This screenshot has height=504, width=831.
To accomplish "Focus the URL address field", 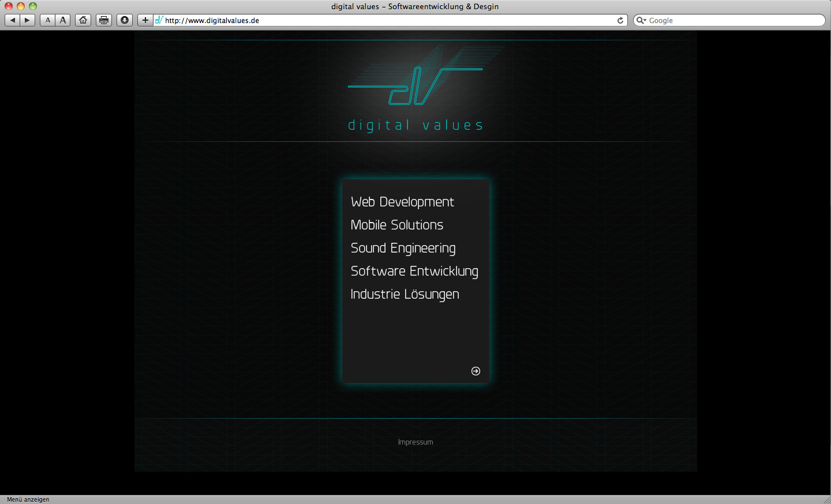I will [x=390, y=20].
